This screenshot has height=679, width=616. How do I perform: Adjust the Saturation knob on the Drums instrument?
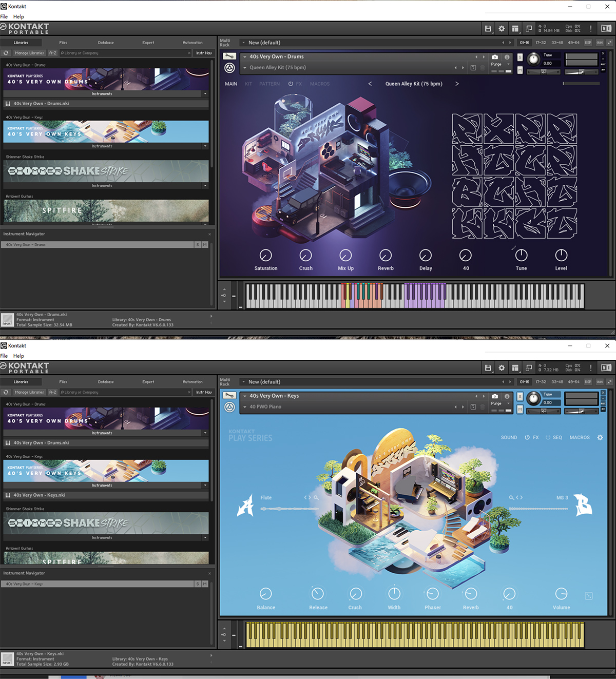coord(265,255)
